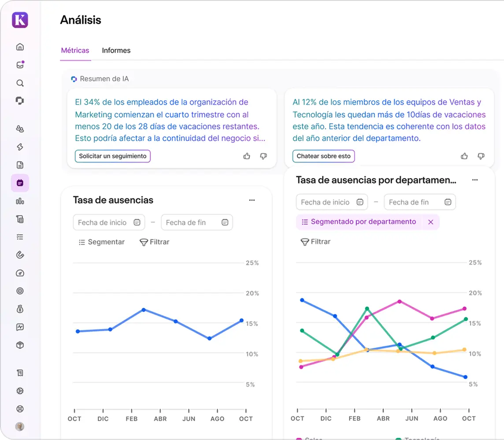This screenshot has height=440, width=504.
Task: Click the purple K logo
Action: (20, 20)
